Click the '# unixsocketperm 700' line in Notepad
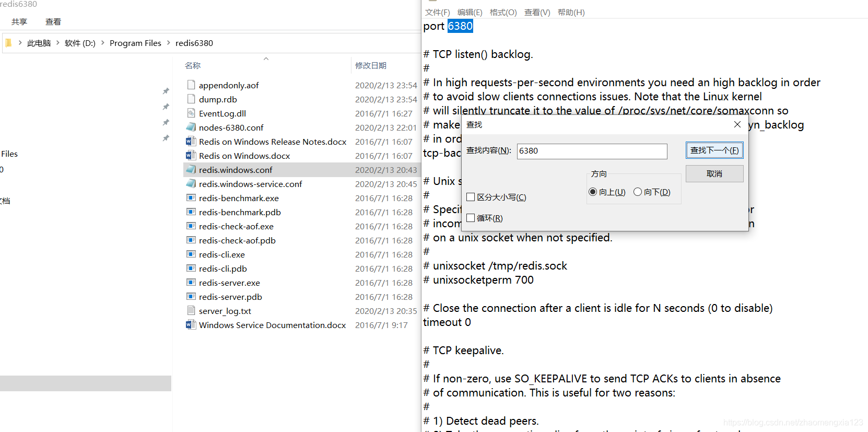Viewport: 868px width, 432px height. point(478,280)
